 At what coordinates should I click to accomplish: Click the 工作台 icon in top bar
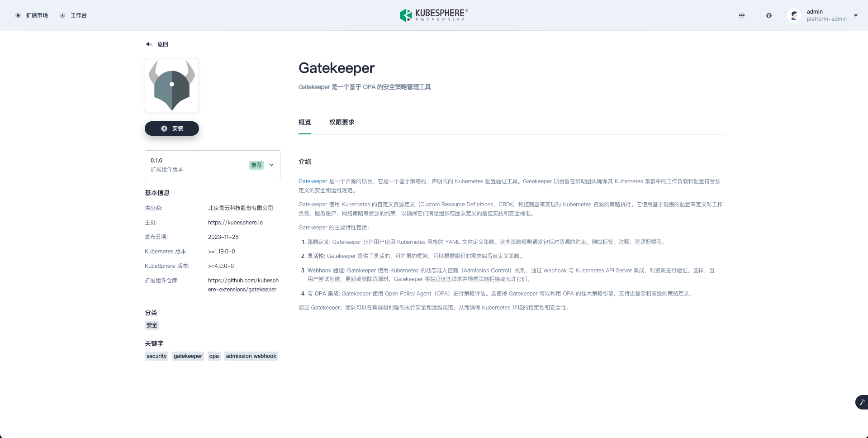pyautogui.click(x=62, y=15)
